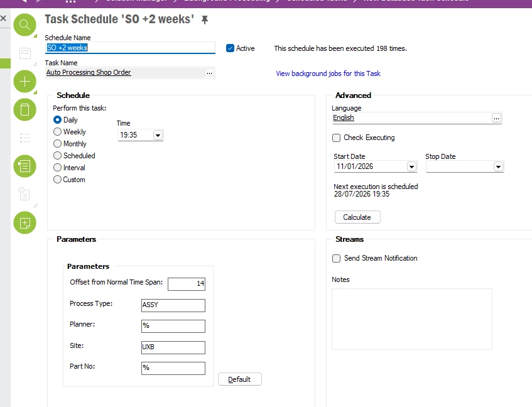532x407 pixels.
Task: Click the page title Task Schedule 'SO +2 weeks'
Action: [119, 19]
